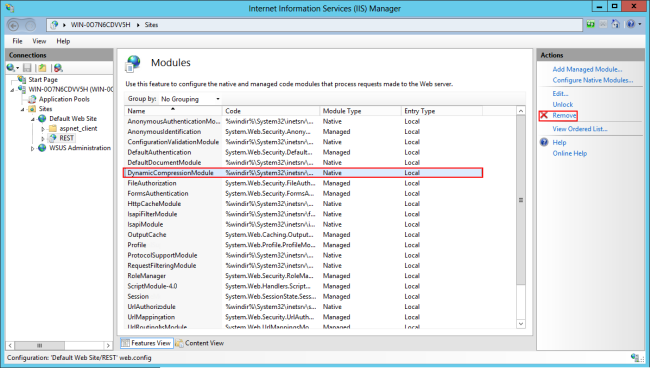Click the Forward navigation arrow
This screenshot has height=368, width=650.
[x=31, y=25]
